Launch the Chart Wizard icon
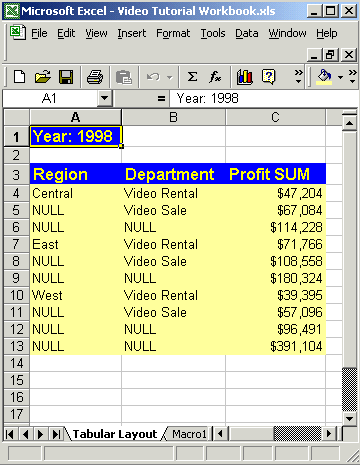360x465 pixels. pos(245,77)
